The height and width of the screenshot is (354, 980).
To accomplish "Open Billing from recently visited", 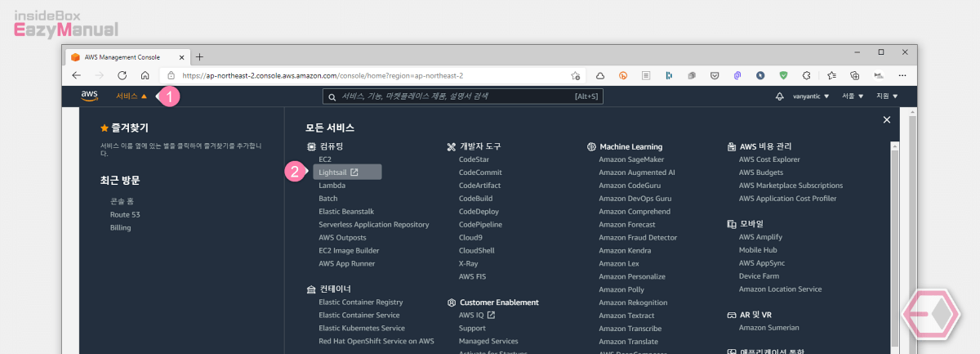I will tap(120, 227).
